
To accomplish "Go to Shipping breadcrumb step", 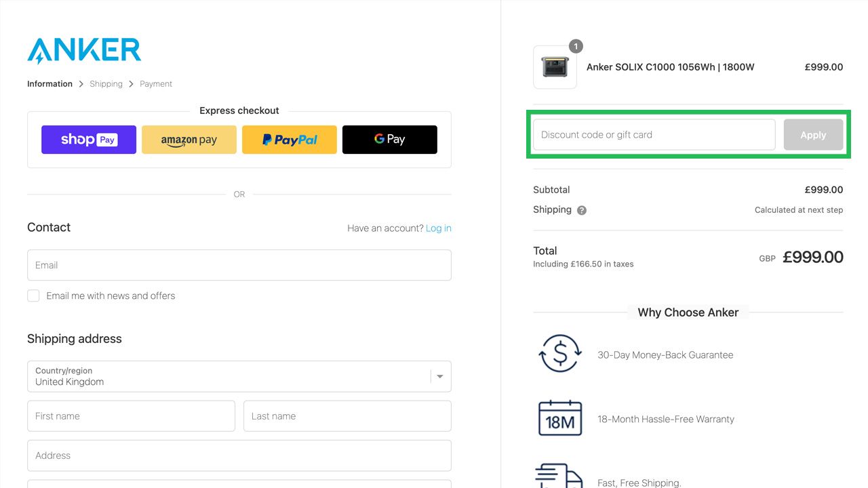I will tap(106, 84).
